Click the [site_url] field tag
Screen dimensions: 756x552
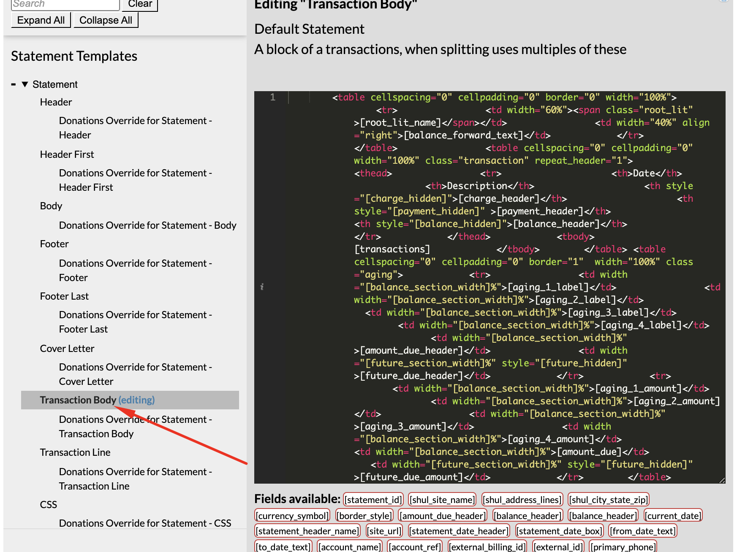(x=384, y=531)
